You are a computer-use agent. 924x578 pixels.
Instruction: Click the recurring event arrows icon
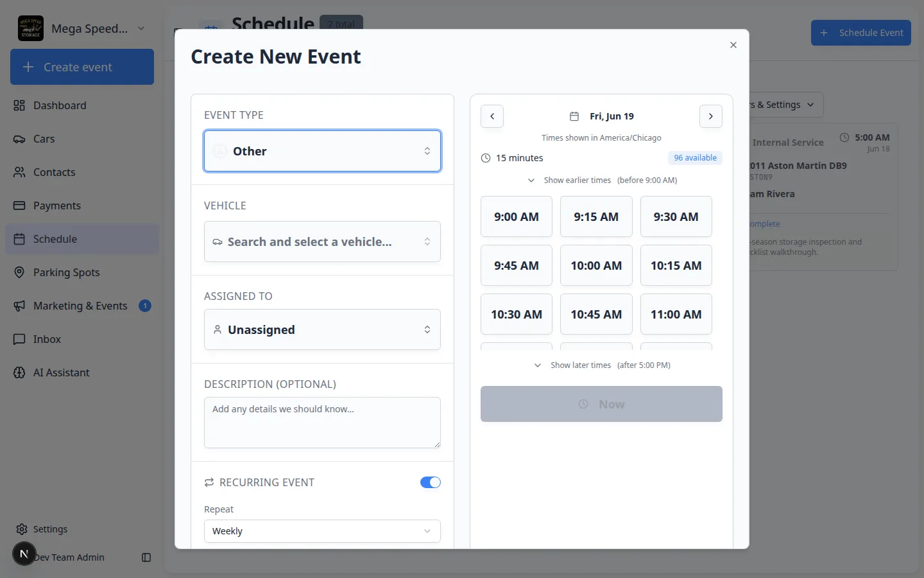[209, 482]
